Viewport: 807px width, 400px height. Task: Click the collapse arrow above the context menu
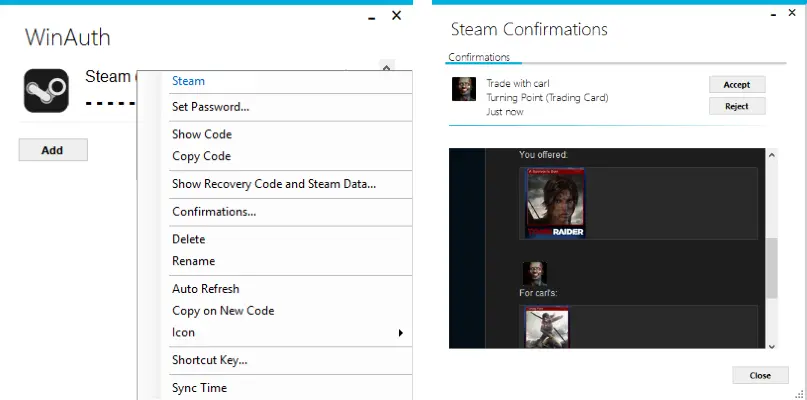(x=386, y=67)
